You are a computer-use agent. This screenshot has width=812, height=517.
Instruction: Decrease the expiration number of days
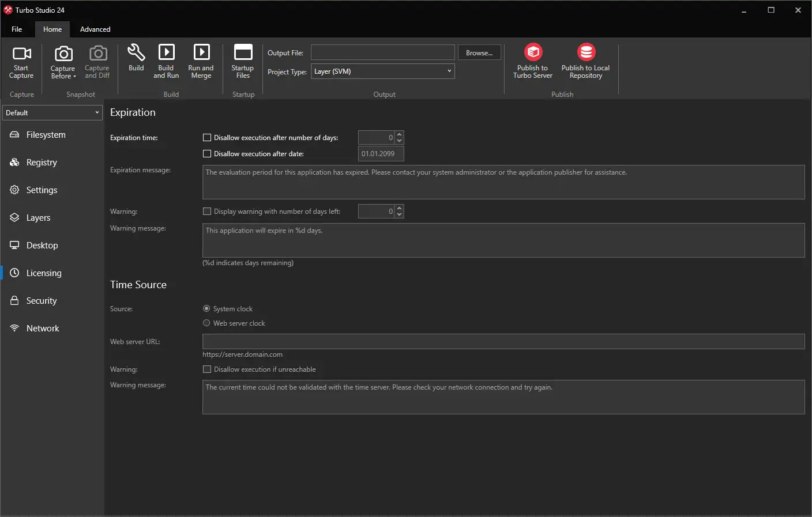point(400,141)
